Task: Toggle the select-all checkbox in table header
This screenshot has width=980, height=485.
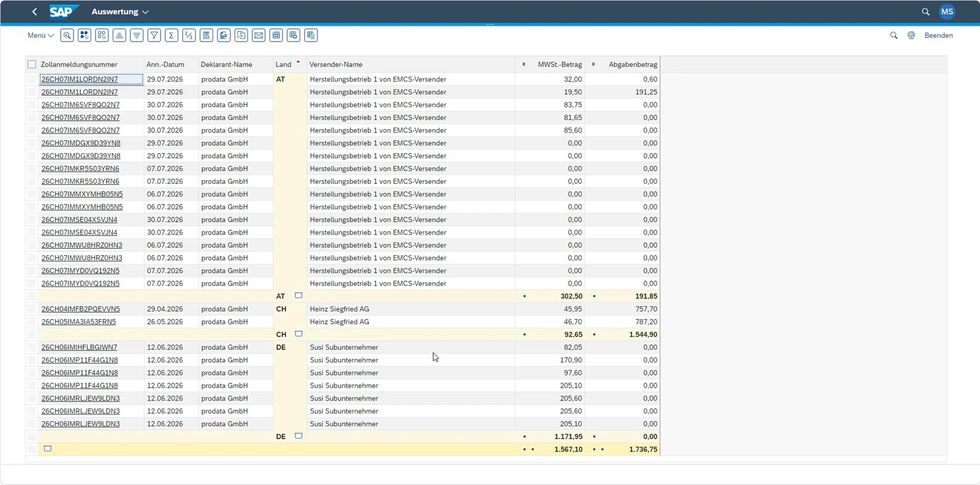Action: tap(32, 64)
